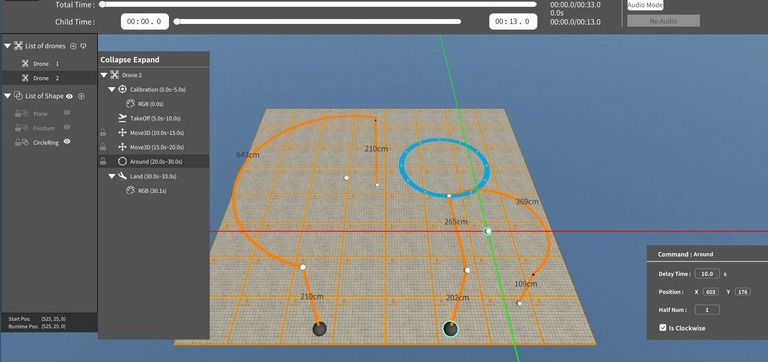The height and width of the screenshot is (362, 768).
Task: Click the List of Shape header icon
Action: tap(18, 96)
